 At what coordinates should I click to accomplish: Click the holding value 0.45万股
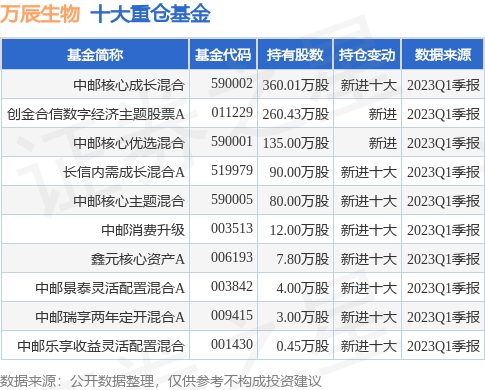click(303, 346)
